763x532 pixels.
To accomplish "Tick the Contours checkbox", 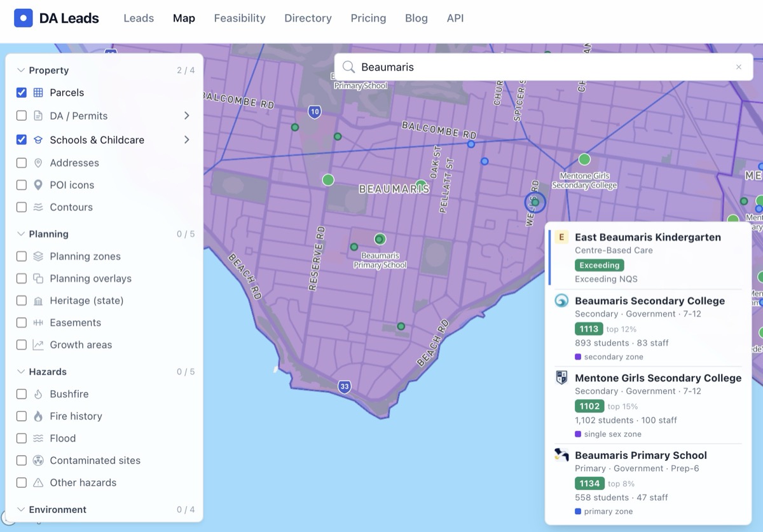I will pyautogui.click(x=22, y=207).
